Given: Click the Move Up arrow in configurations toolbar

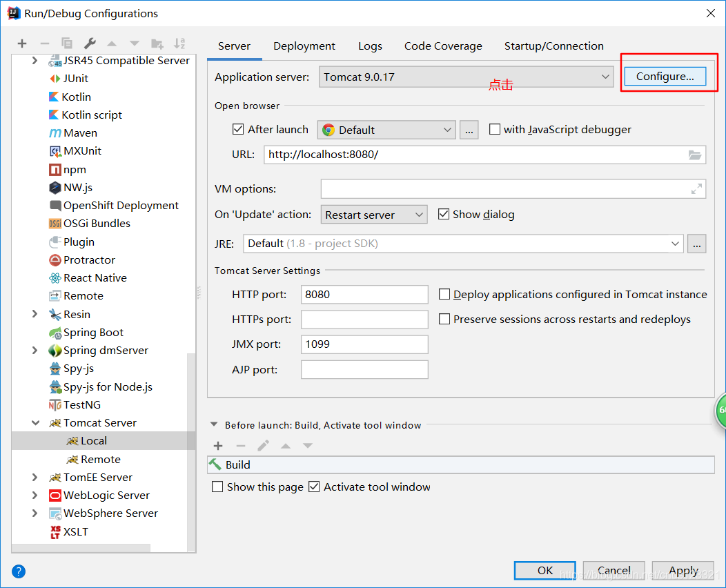Looking at the screenshot, I should [x=112, y=43].
